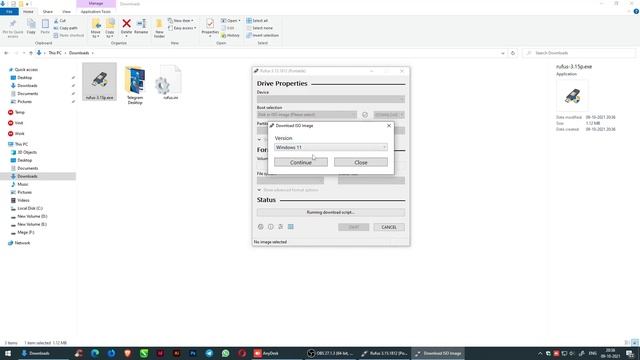Click CANCEL button in Rufus window
640x360 pixels.
389,227
